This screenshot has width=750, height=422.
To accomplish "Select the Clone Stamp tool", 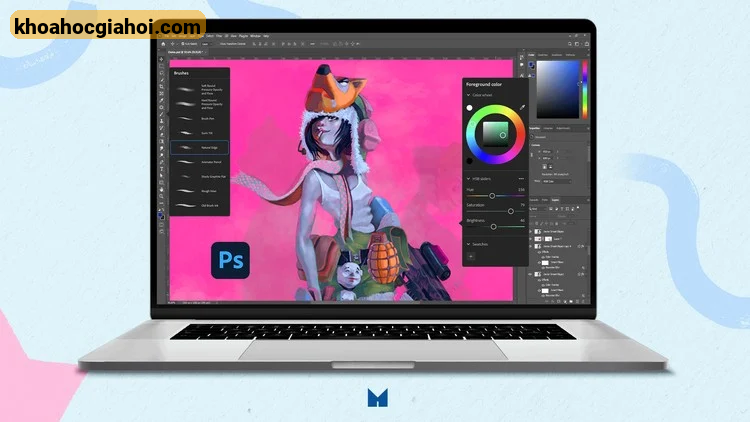I will [161, 121].
